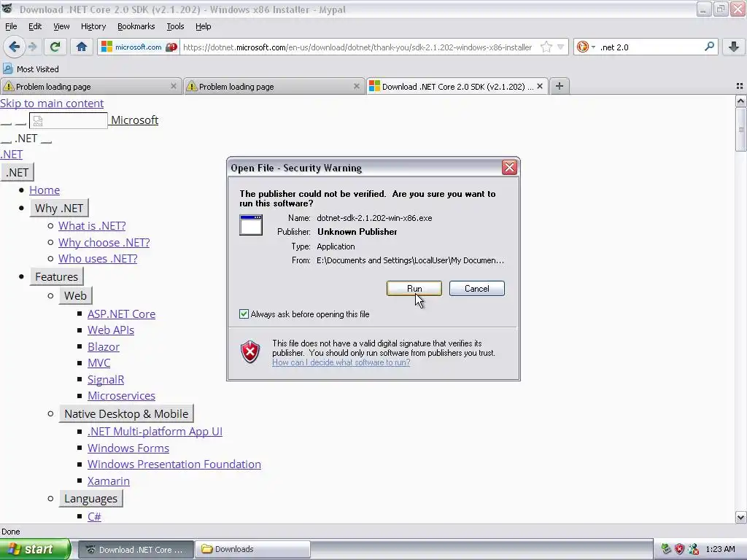This screenshot has width=747, height=560.
Task: Open the address bar history dropdown arrow
Action: [x=561, y=47]
